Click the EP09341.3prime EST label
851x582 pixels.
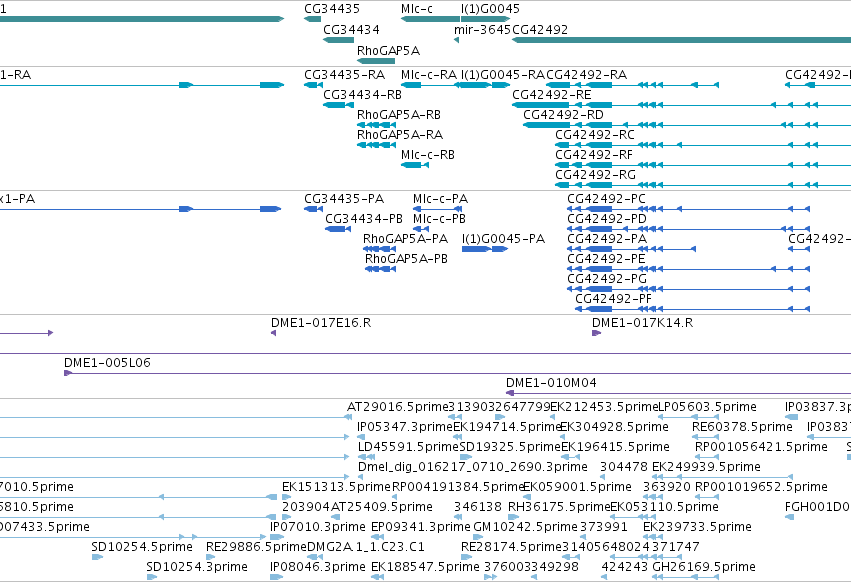421,527
